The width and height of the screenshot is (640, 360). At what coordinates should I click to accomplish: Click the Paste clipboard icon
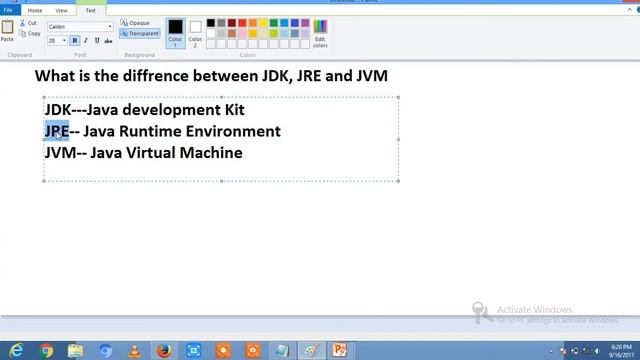(x=7, y=27)
